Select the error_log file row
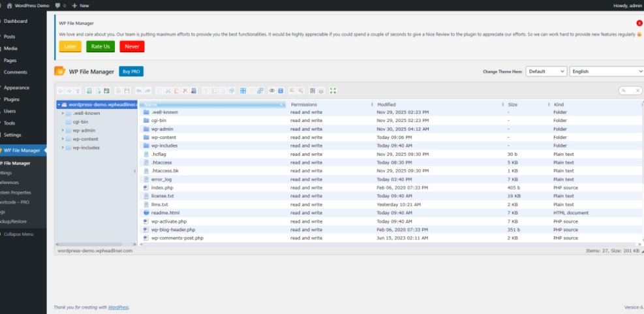This screenshot has height=314, width=644. point(391,179)
